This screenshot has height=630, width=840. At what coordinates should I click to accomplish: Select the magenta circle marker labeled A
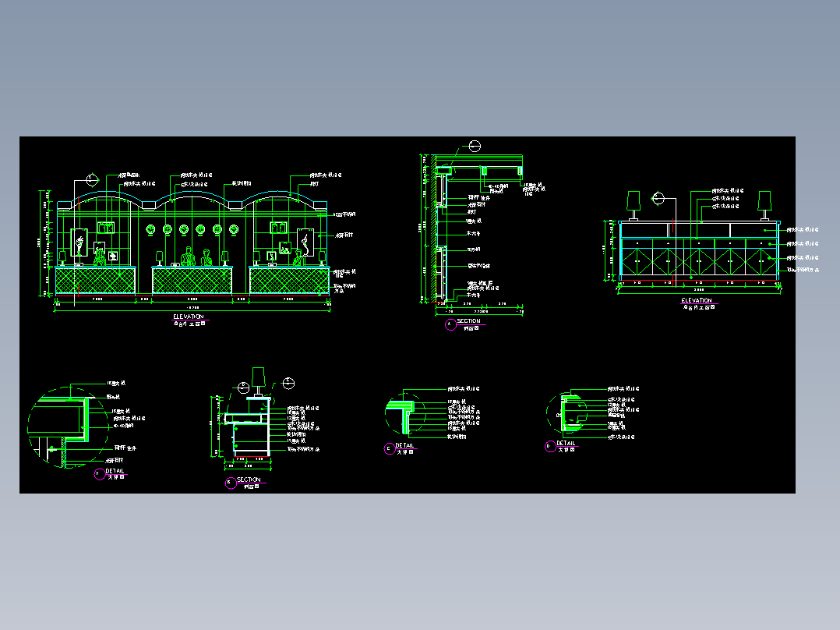[450, 324]
